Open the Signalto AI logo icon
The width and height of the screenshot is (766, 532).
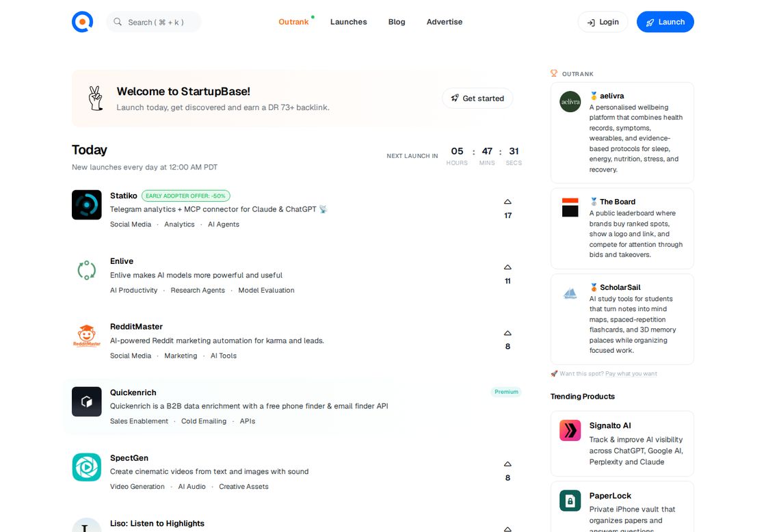coord(570,430)
